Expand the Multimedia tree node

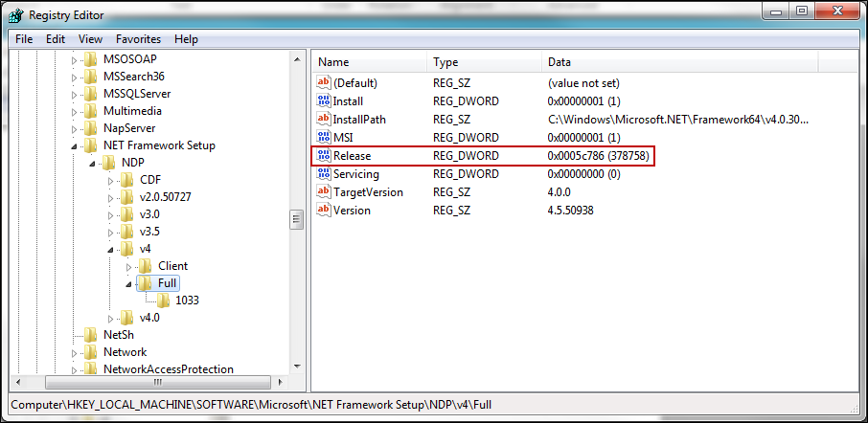75,112
